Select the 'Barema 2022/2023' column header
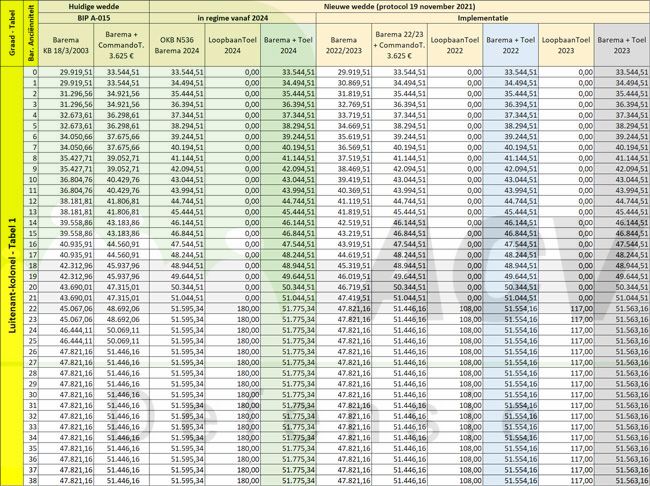The width and height of the screenshot is (650, 486). (344, 45)
